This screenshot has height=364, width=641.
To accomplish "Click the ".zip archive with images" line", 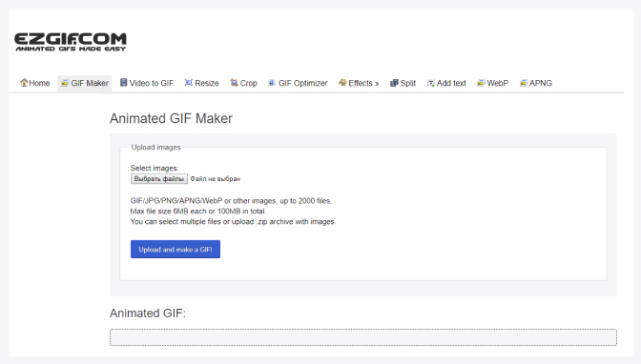I will coord(233,222).
